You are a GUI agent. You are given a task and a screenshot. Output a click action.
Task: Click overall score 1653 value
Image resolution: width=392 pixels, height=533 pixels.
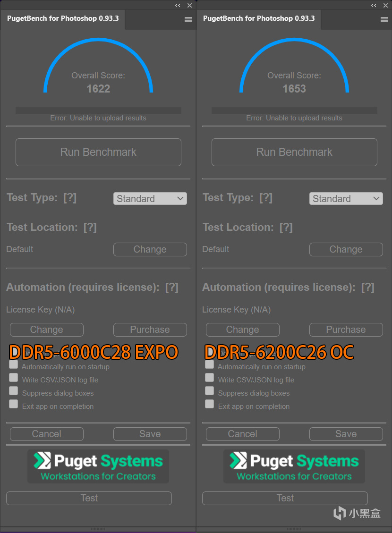pos(294,89)
